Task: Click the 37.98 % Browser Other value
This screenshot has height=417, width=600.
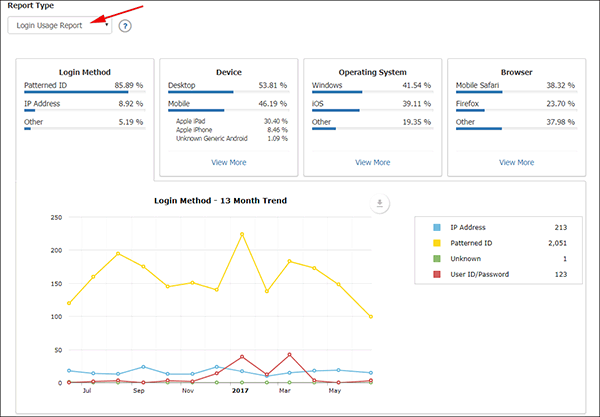Action: tap(560, 122)
